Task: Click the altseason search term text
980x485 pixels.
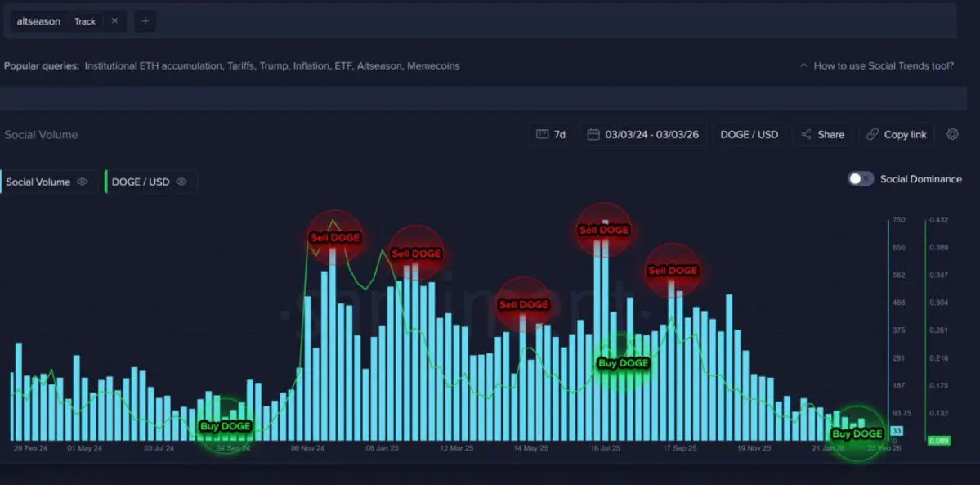Action: 38,21
